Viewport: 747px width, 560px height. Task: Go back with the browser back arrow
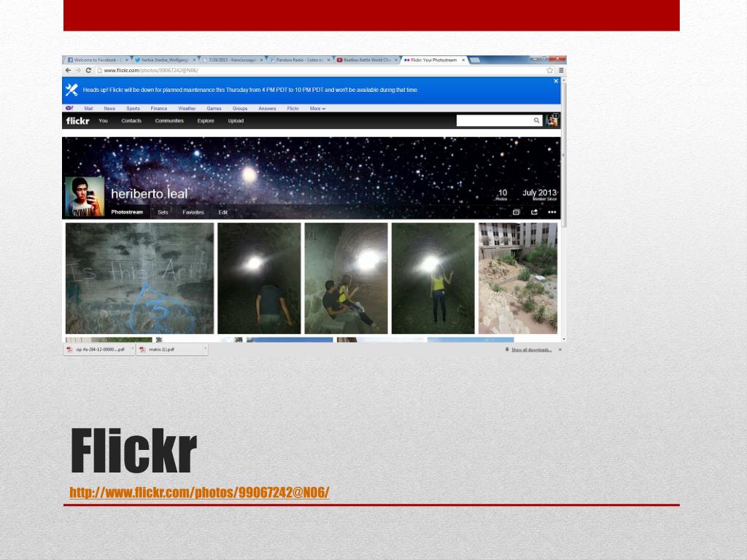68,70
